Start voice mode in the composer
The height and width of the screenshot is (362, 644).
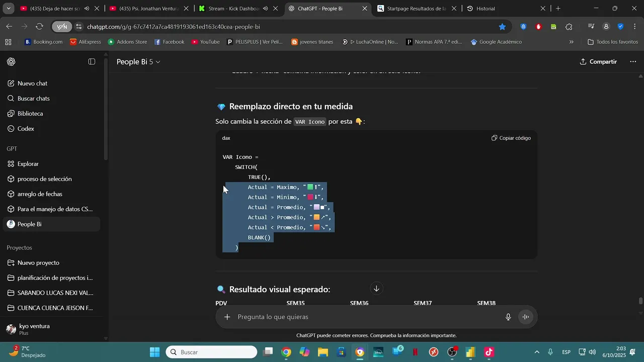coord(525,317)
